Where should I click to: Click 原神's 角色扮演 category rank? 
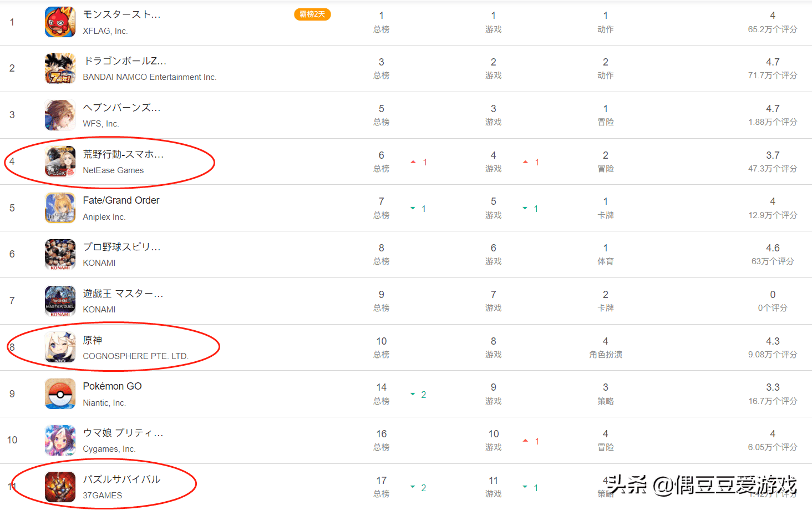point(606,347)
